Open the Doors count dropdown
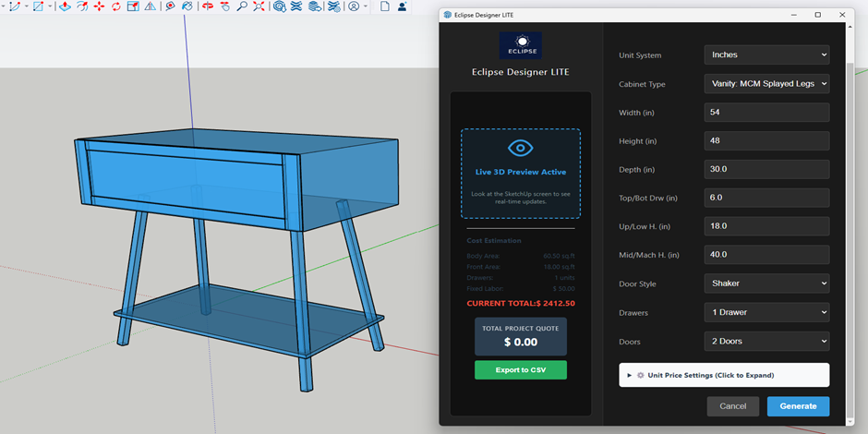 766,341
